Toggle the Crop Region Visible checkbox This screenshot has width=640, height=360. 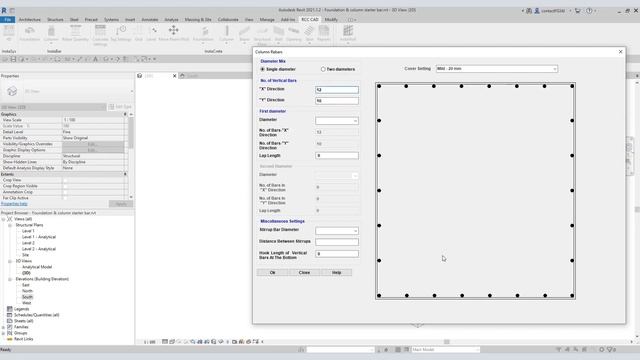(x=65, y=186)
